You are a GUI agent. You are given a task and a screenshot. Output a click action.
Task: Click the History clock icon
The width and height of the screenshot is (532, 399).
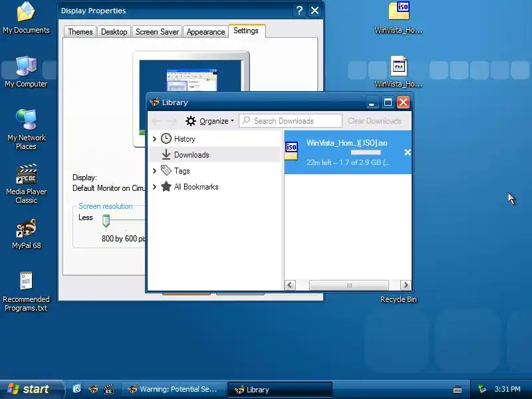click(166, 138)
